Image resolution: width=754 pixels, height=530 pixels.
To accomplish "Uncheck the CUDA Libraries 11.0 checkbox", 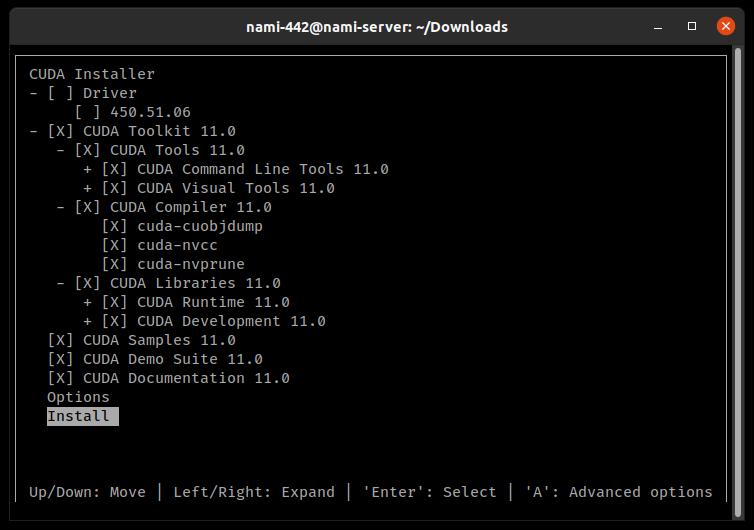I will pyautogui.click(x=88, y=283).
